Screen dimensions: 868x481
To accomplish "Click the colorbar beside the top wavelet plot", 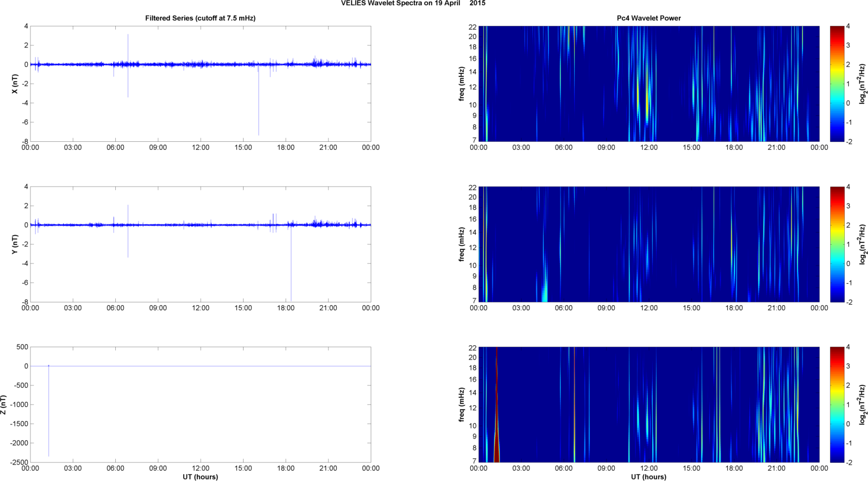I will point(837,84).
